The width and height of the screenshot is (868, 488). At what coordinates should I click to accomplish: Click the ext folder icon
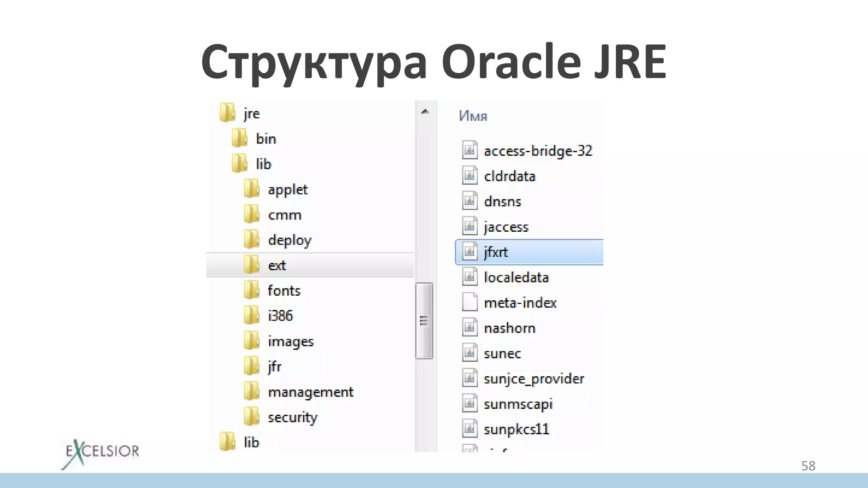pos(252,265)
